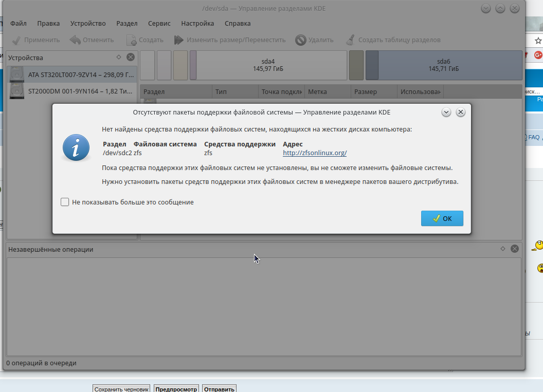Toggle 'Не показывать больше это сообщение' checkbox
Viewport: 543px width, 392px height.
point(65,202)
